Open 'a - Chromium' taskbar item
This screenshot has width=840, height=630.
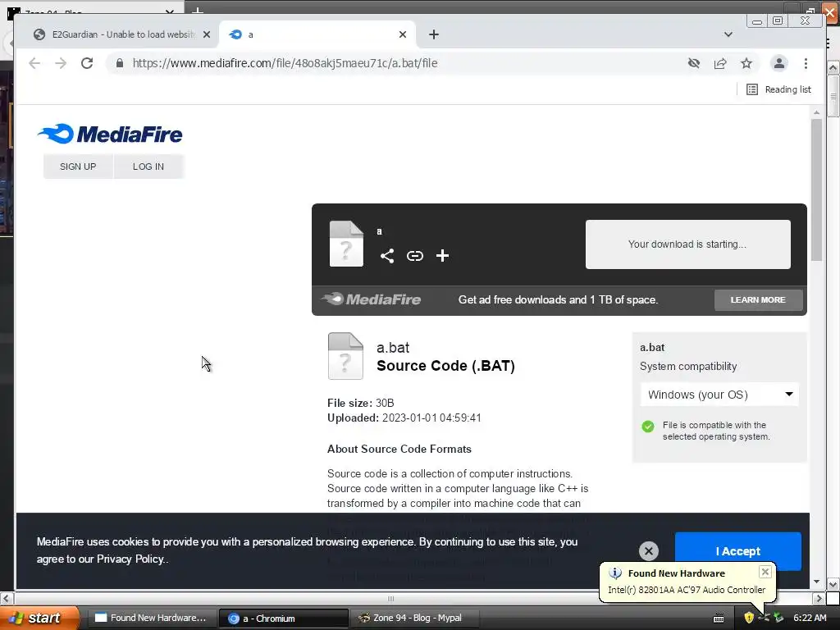click(283, 619)
